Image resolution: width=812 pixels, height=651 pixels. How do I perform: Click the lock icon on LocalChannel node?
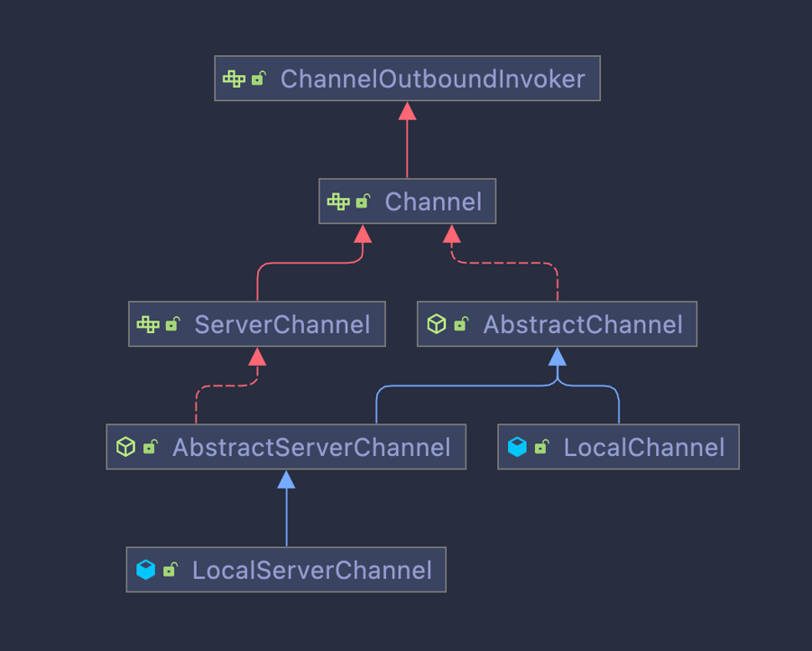(541, 447)
